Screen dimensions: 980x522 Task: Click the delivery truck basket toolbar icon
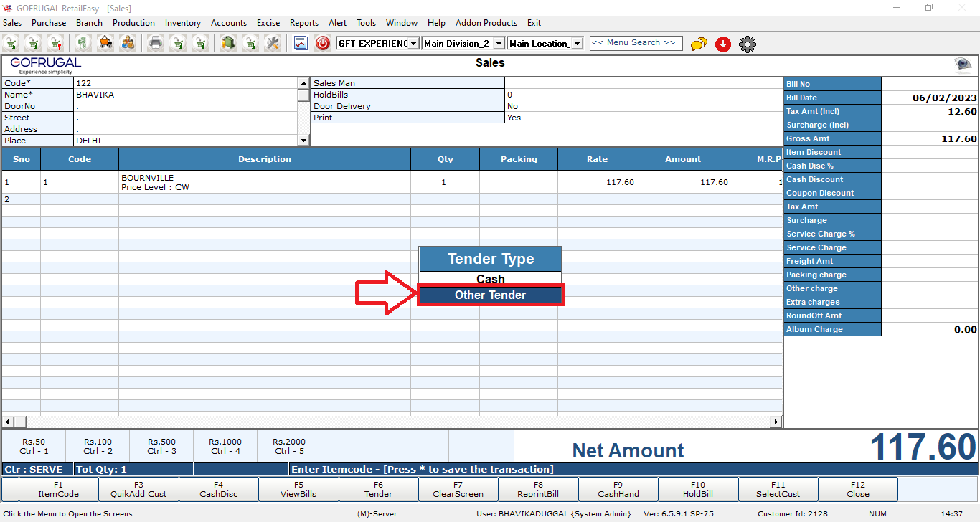point(106,43)
